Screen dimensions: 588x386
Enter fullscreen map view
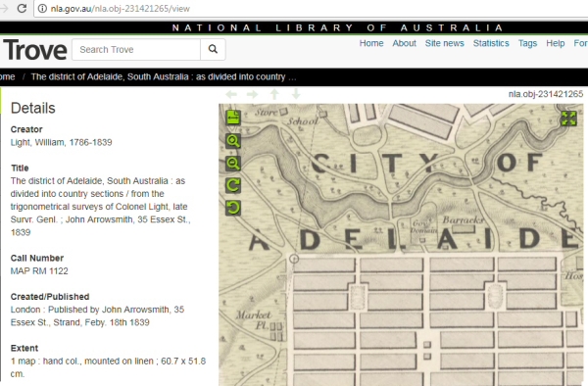click(568, 119)
